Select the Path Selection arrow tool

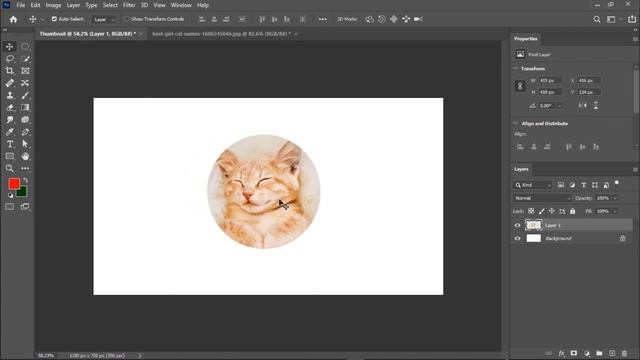(25, 144)
